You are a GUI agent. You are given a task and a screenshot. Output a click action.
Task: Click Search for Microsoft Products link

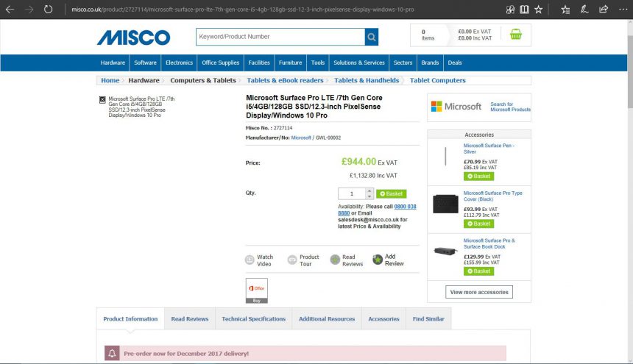coord(510,107)
